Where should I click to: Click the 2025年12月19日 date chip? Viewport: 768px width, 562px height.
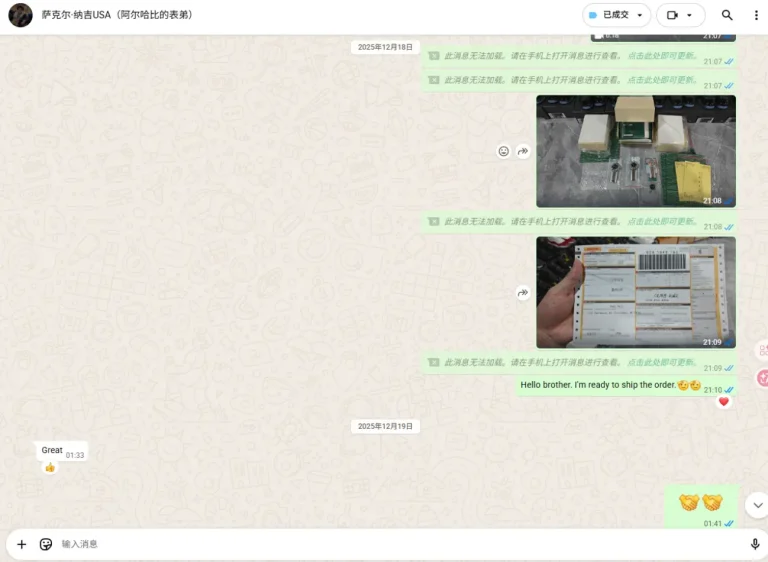click(x=385, y=426)
